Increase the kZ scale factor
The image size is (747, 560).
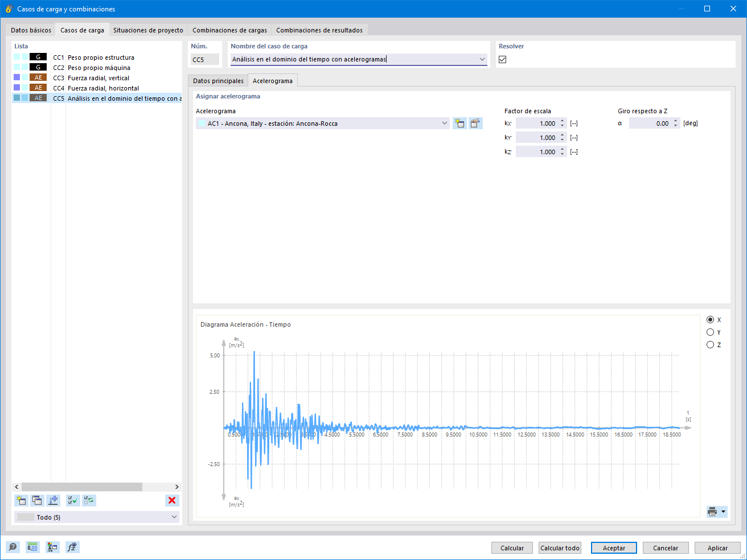pyautogui.click(x=563, y=149)
